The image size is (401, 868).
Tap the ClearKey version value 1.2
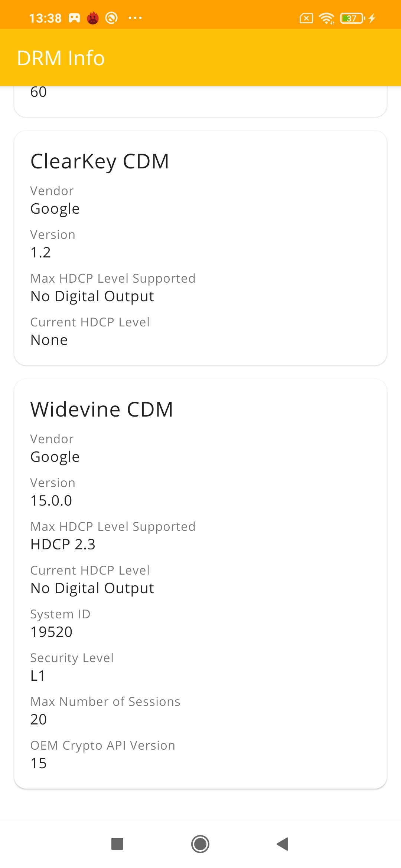[x=40, y=253]
